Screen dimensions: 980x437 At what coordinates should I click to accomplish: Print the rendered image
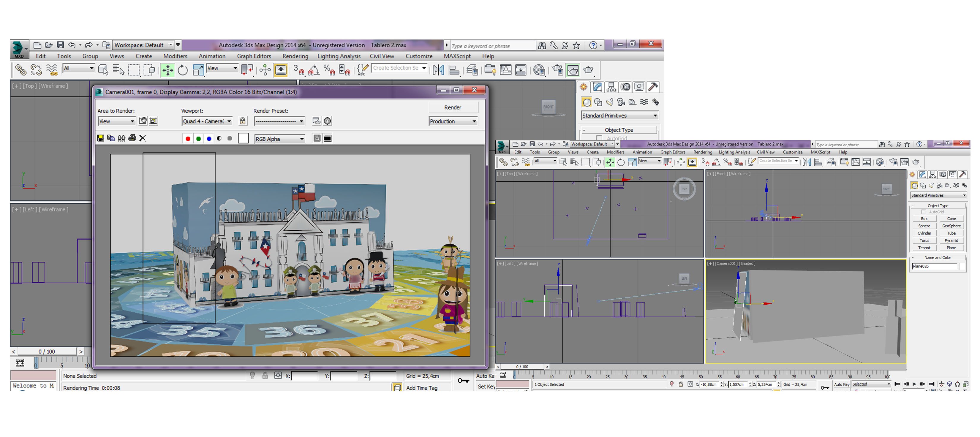132,138
